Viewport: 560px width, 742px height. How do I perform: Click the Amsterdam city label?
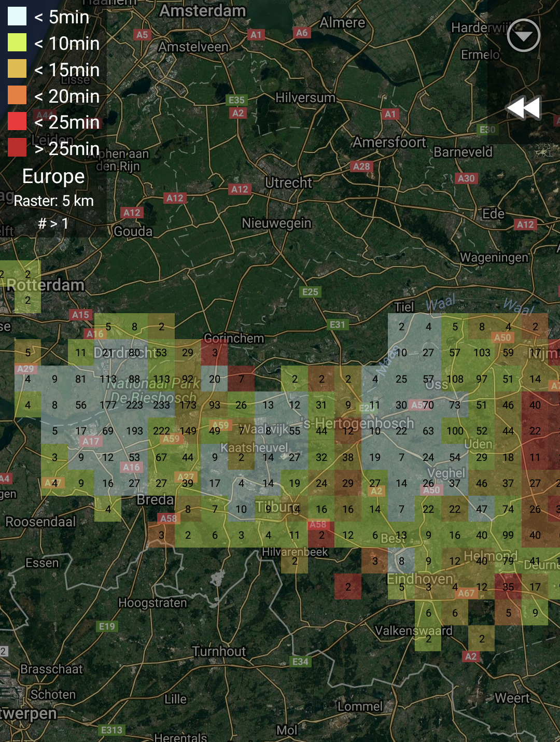pos(203,11)
